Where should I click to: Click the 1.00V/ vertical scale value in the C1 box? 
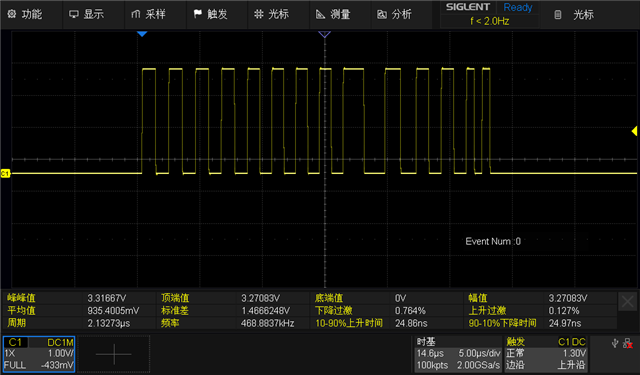pyautogui.click(x=61, y=353)
